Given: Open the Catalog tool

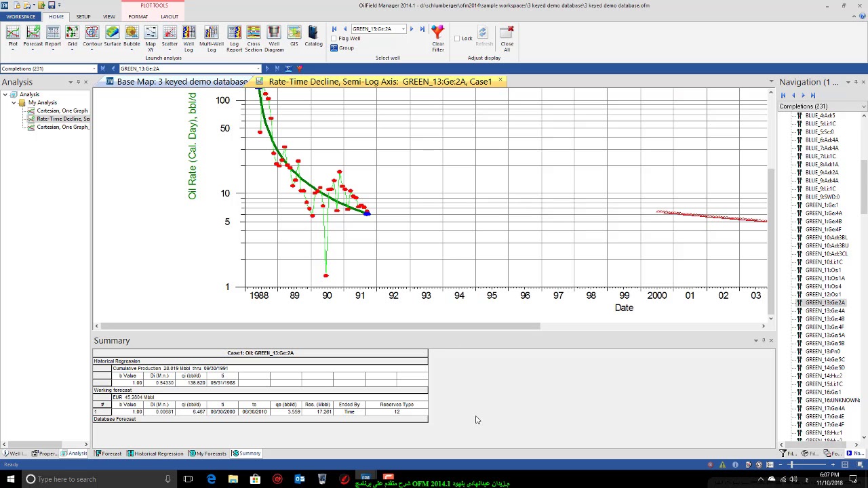Looking at the screenshot, I should pos(313,37).
